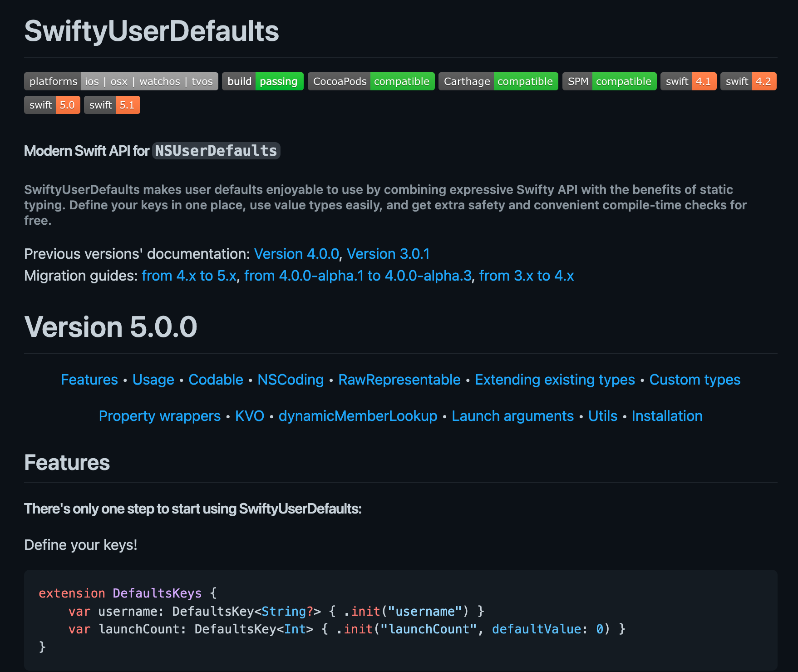Image resolution: width=798 pixels, height=672 pixels.
Task: Go to the Utils link
Action: 603,416
